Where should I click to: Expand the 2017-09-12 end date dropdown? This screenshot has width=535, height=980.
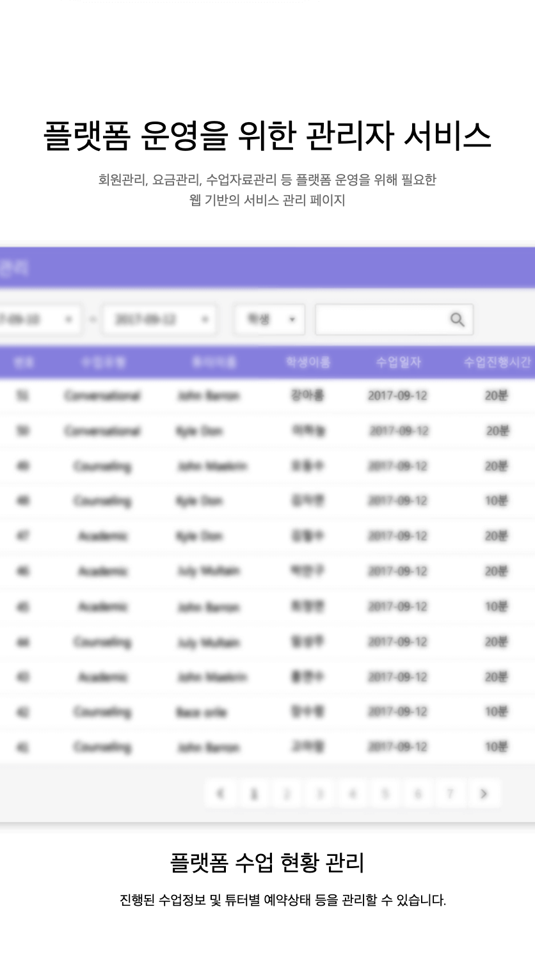coord(160,320)
